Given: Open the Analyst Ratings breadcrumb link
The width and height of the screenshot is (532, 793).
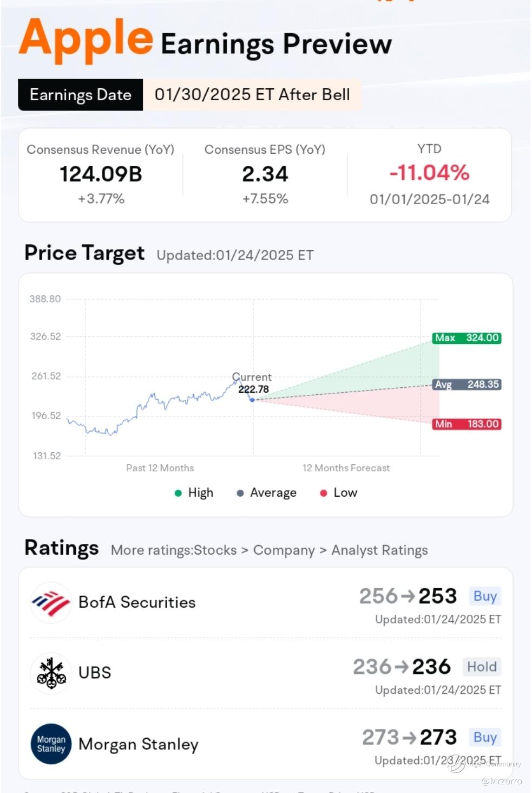Looking at the screenshot, I should click(x=379, y=550).
